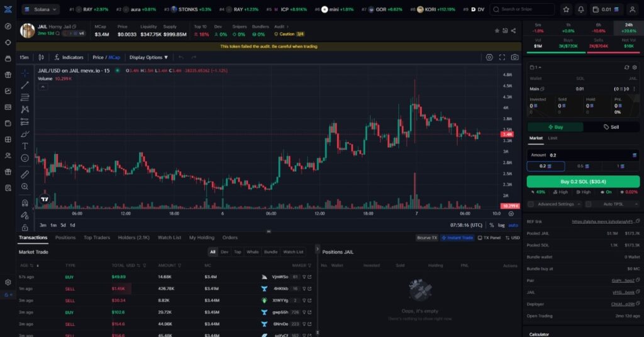Image resolution: width=644 pixels, height=337 pixels.
Task: Select the trend line drawing tool
Action: click(x=25, y=85)
